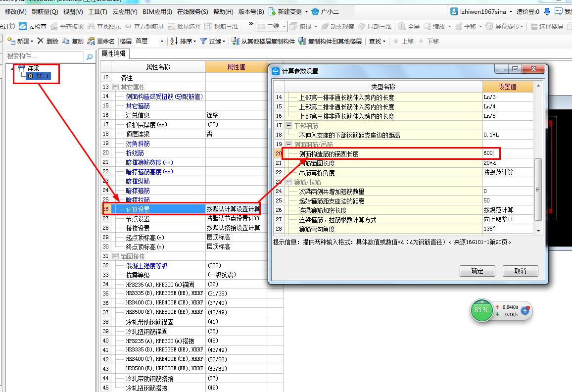Click 吊筋弯折角度 value 按规范计算
The image size is (572, 392).
click(x=508, y=172)
